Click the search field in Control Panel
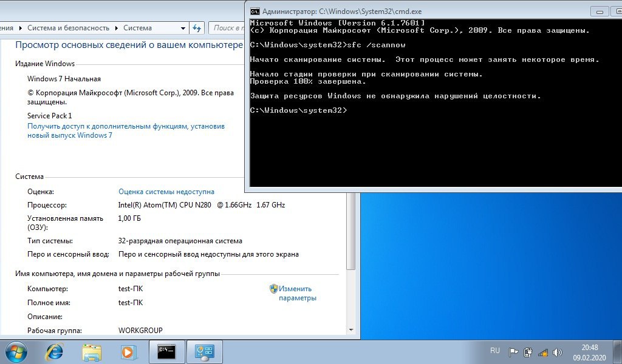The height and width of the screenshot is (364, 622). pyautogui.click(x=226, y=28)
